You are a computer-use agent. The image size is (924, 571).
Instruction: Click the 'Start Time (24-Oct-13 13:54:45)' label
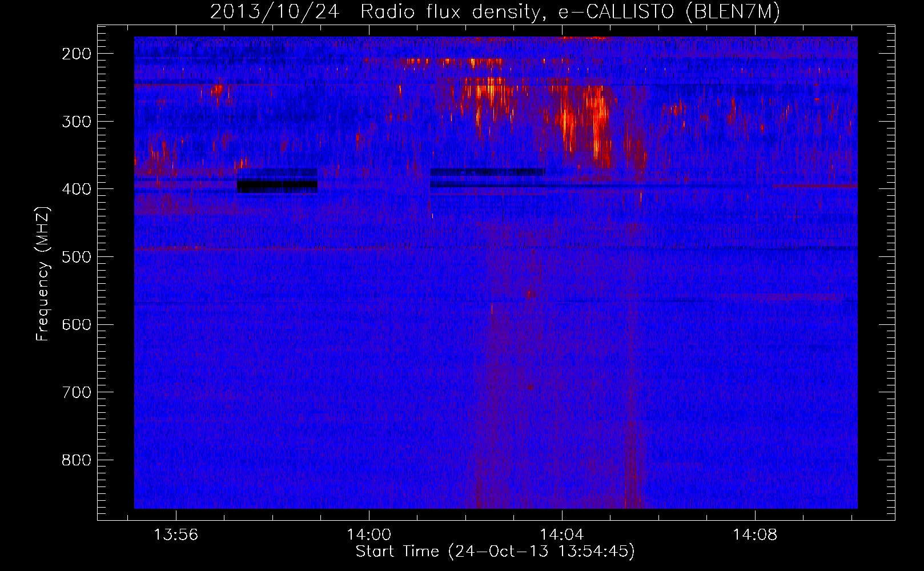495,551
